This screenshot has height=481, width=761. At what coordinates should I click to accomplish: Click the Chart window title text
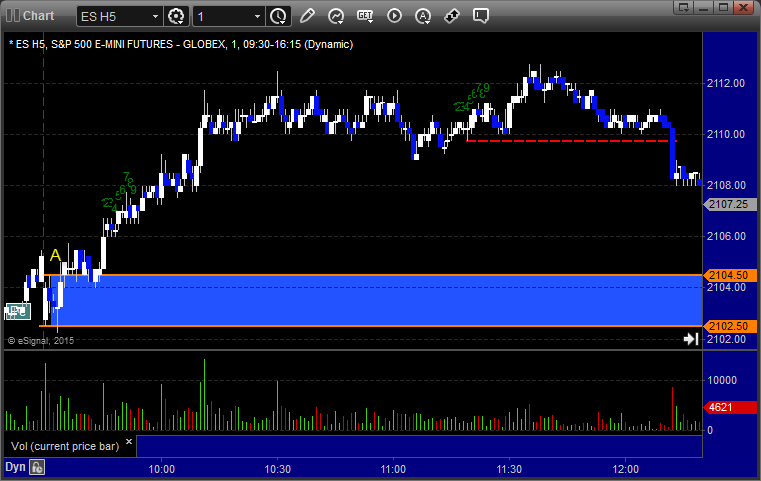point(39,16)
